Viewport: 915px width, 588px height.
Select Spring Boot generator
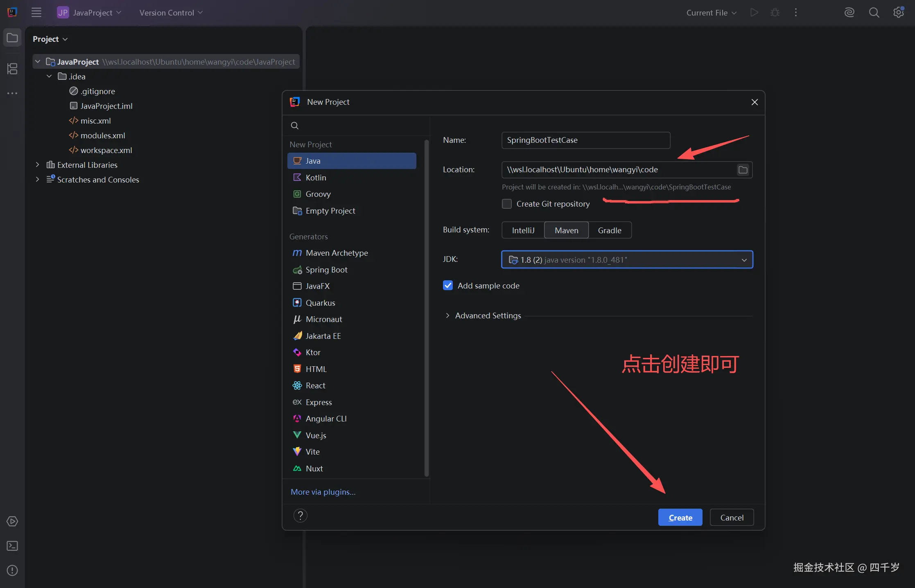pos(326,270)
